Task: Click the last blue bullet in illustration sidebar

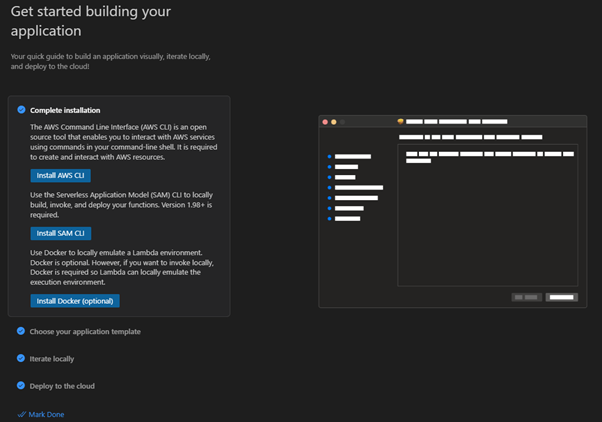Action: (329, 219)
